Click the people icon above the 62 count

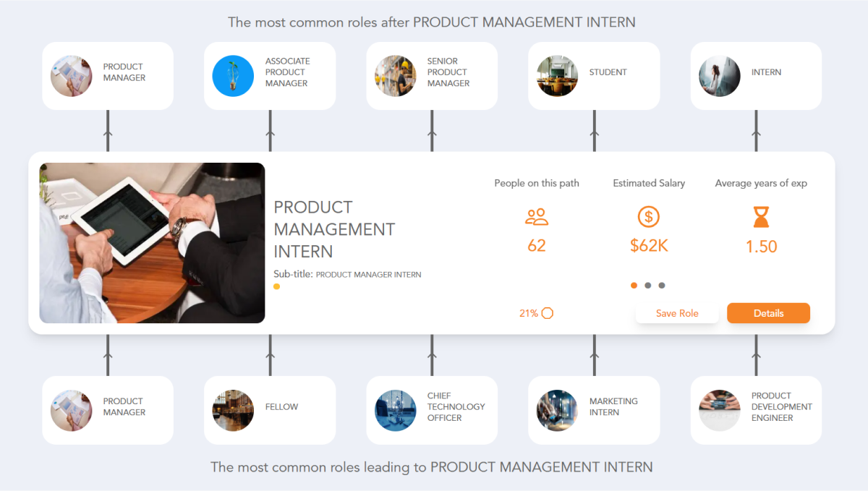[x=536, y=217]
